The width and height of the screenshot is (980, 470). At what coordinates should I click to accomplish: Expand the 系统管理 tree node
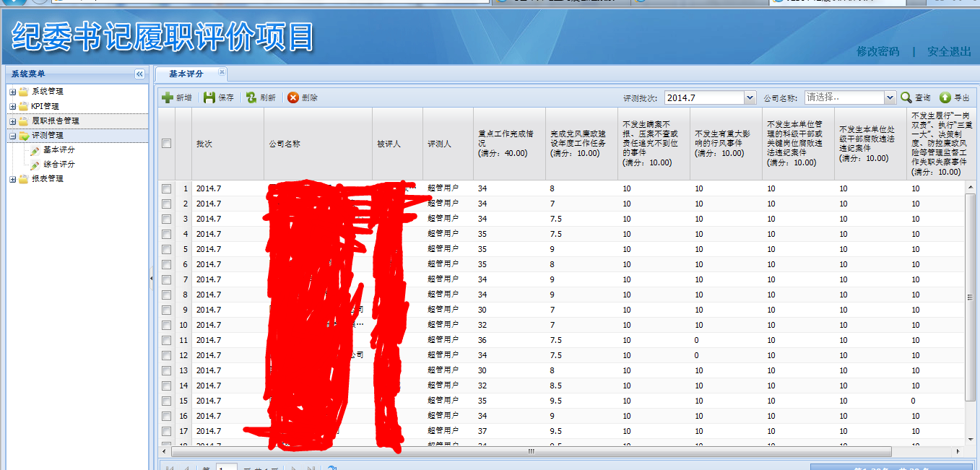click(x=13, y=92)
